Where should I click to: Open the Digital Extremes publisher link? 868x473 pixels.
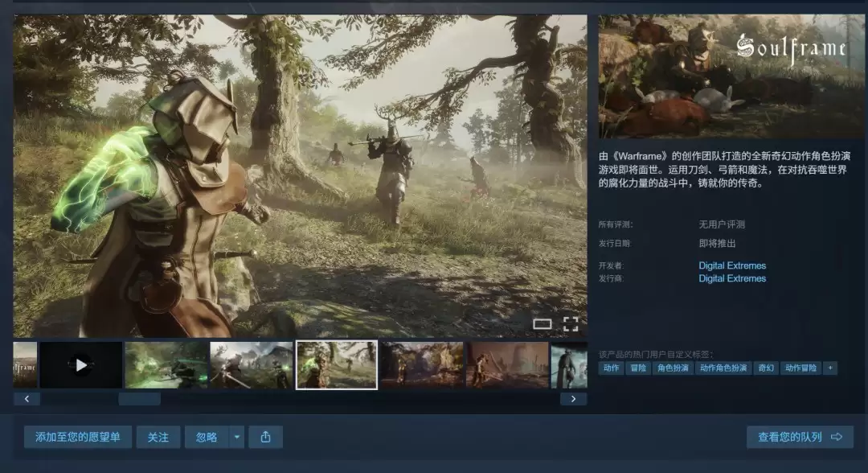point(732,278)
